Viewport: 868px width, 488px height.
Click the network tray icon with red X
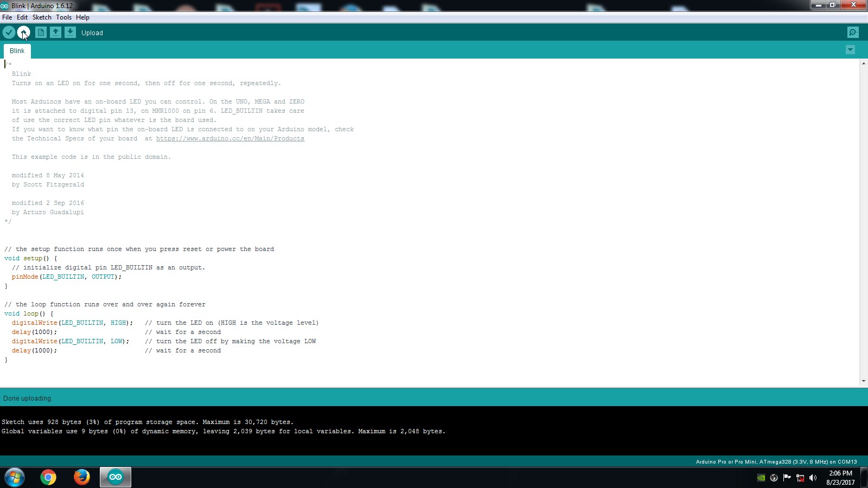click(800, 478)
